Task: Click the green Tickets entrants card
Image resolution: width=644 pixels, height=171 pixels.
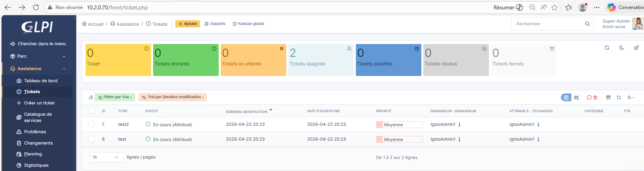Action: tap(186, 60)
